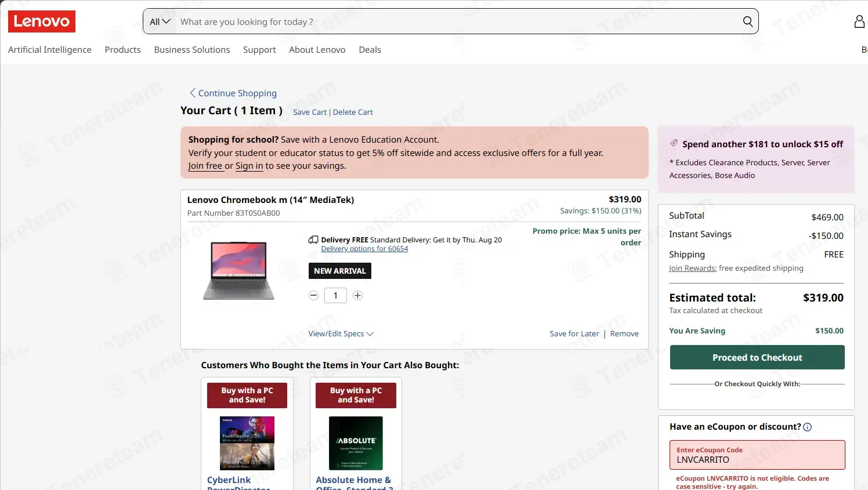Open Delivery options for 60654
Image resolution: width=868 pixels, height=490 pixels.
[x=364, y=249]
